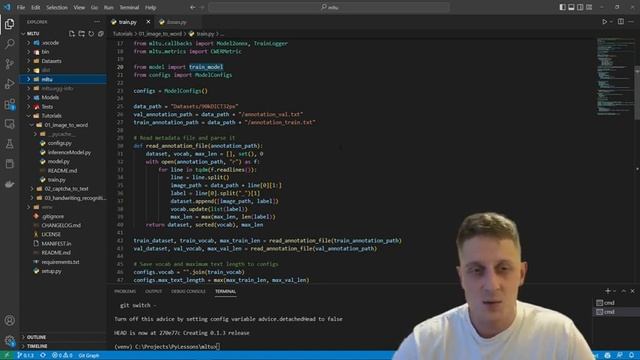Viewport: 640px width, 360px height.
Task: Open the Terminal menu
Action: [129, 7]
